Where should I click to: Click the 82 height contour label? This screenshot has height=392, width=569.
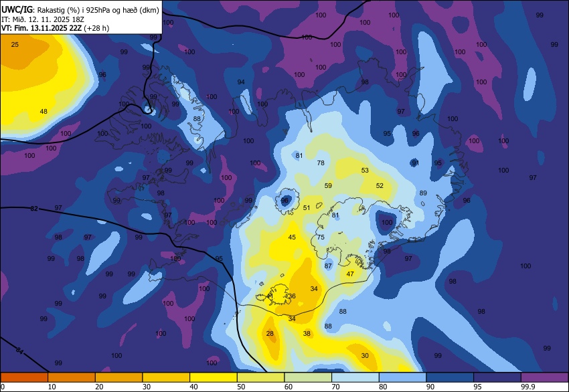(33, 209)
